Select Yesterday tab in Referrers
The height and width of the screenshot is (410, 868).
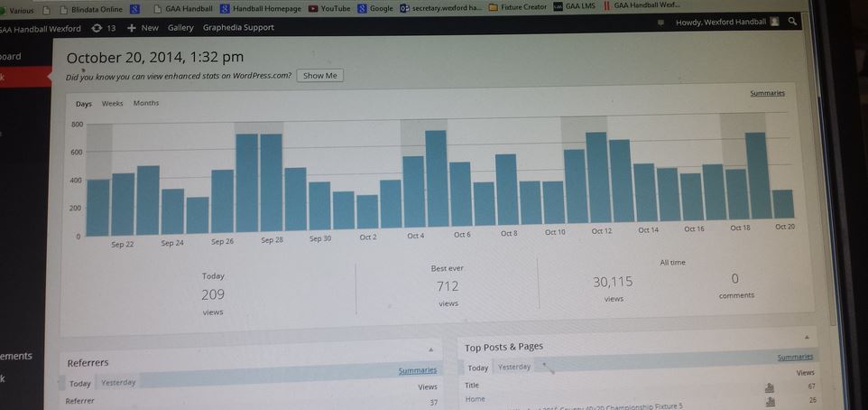[118, 383]
